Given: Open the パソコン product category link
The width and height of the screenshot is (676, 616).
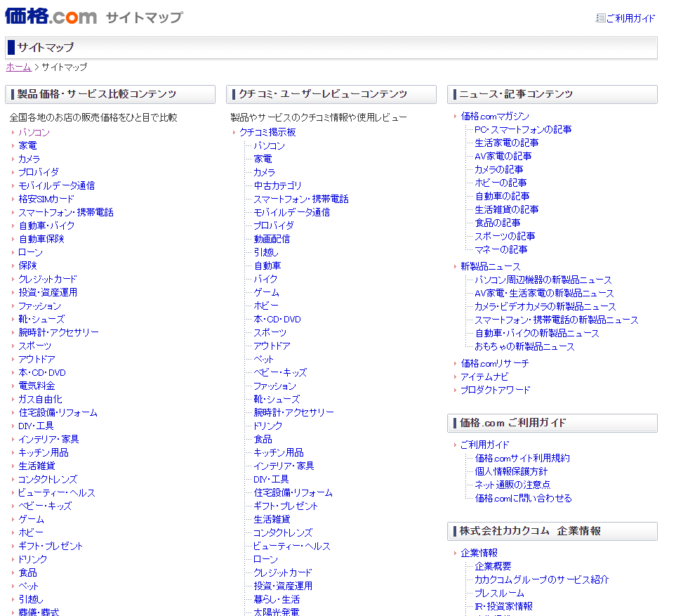Looking at the screenshot, I should [x=34, y=132].
